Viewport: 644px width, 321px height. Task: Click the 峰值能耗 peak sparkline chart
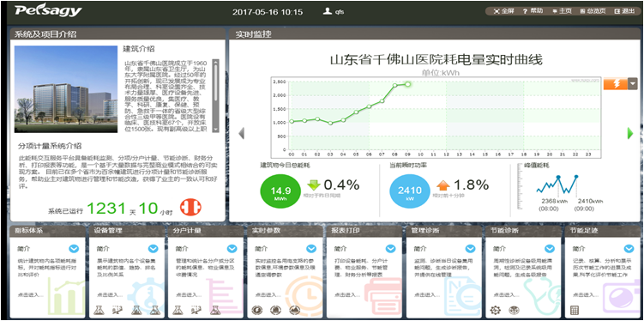click(557, 185)
